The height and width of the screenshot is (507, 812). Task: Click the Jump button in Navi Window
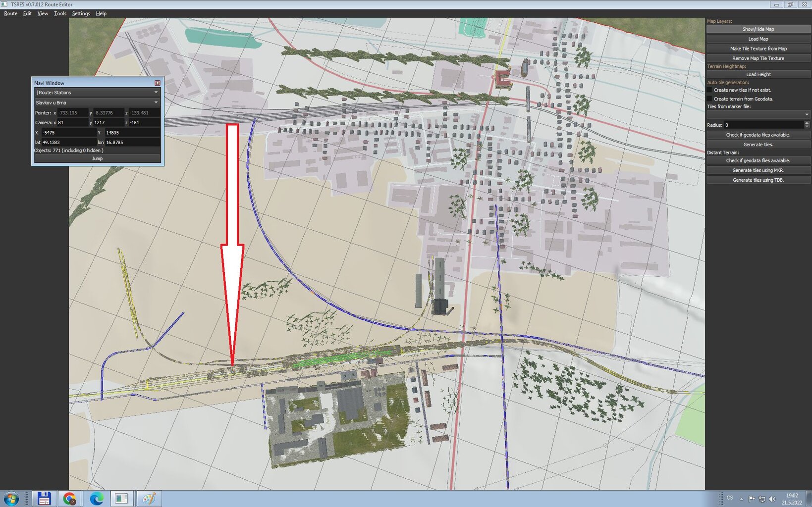coord(97,158)
